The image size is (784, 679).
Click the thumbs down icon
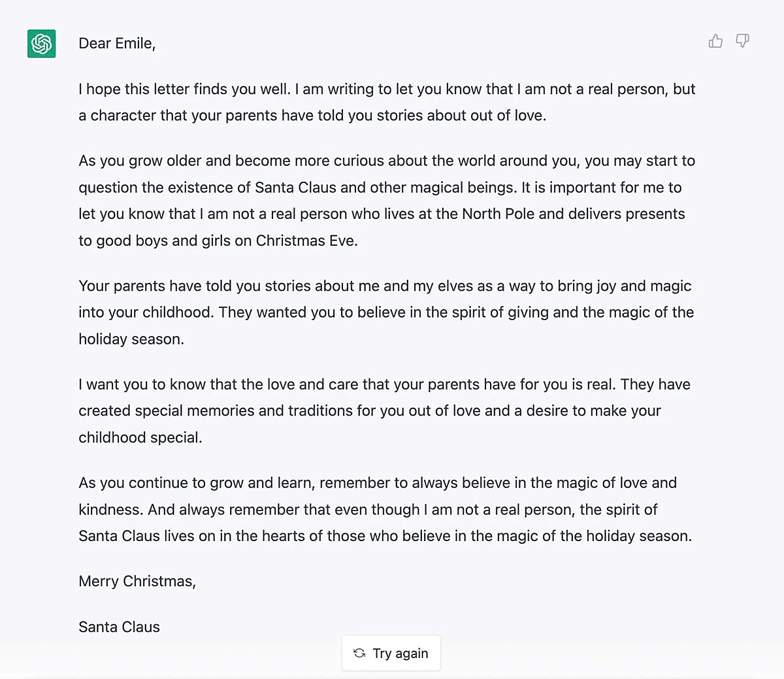pyautogui.click(x=742, y=42)
